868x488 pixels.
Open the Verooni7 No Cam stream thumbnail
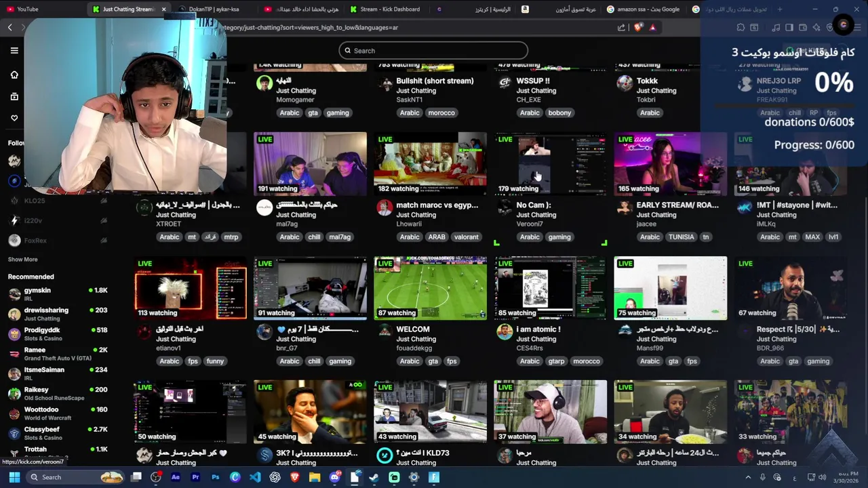pos(551,163)
